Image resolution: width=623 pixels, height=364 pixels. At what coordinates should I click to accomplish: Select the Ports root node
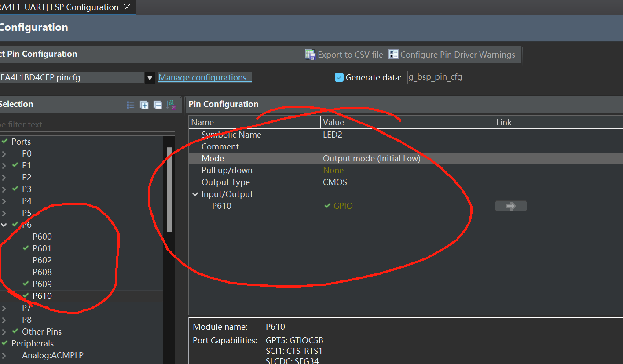[21, 142]
